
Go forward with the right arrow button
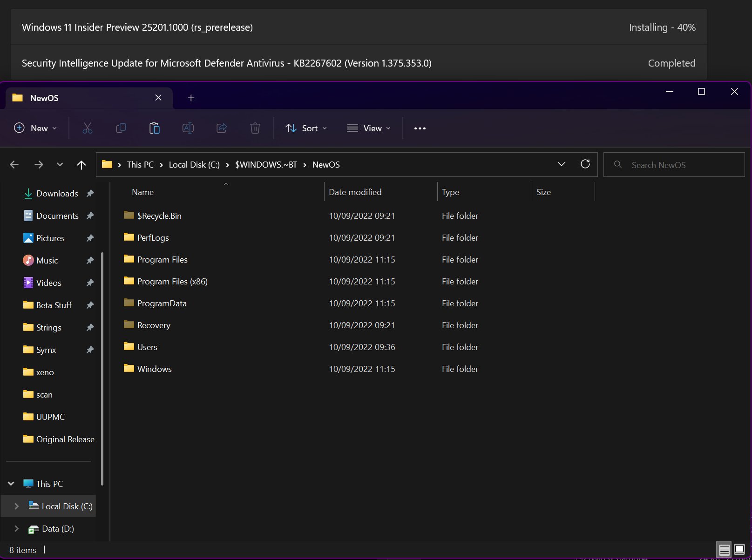[39, 165]
